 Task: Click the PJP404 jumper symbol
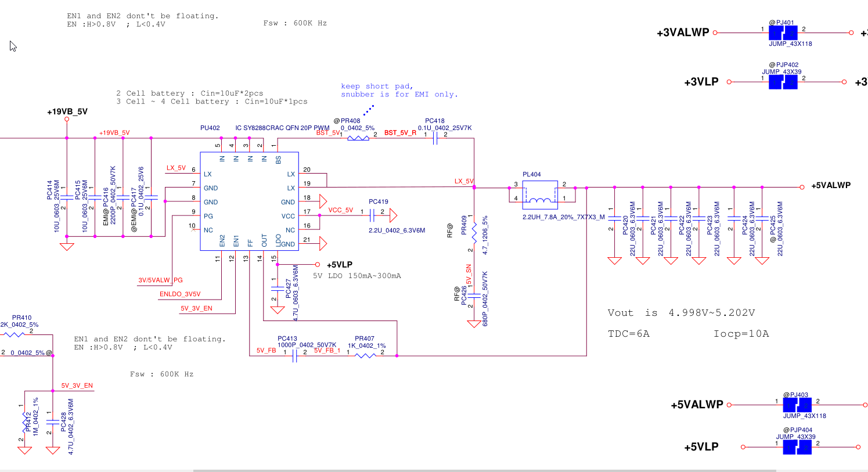[x=797, y=447]
